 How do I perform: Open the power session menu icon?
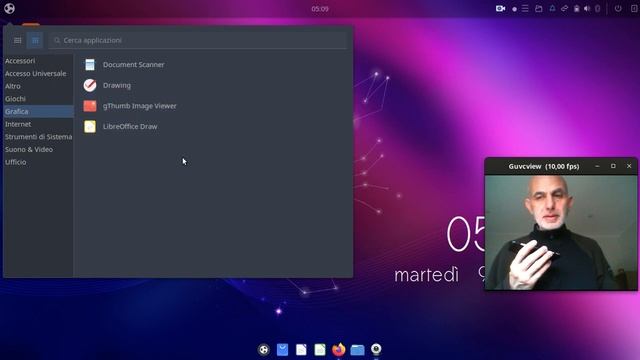pyautogui.click(x=618, y=9)
